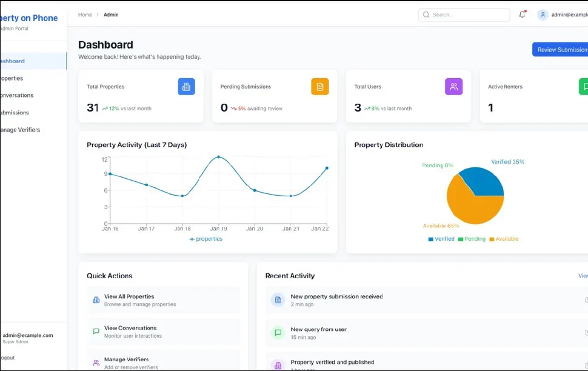The width and height of the screenshot is (588, 371).
Task: Open Properties in the sidebar
Action: coord(33,78)
